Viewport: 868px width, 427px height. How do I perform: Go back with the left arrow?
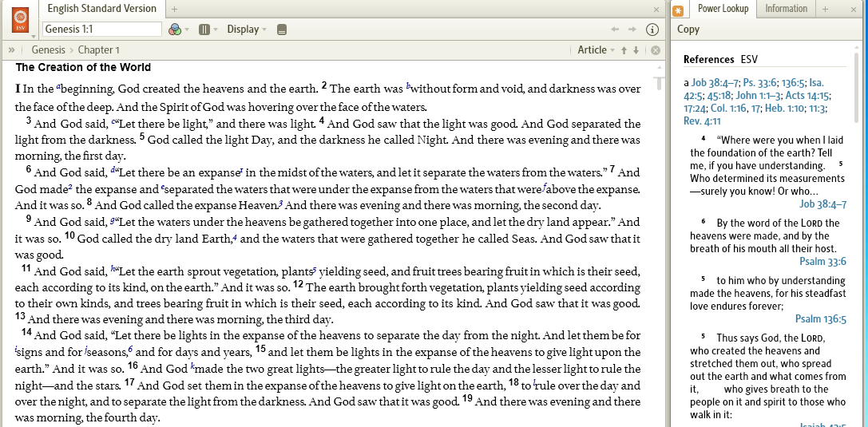pos(614,30)
